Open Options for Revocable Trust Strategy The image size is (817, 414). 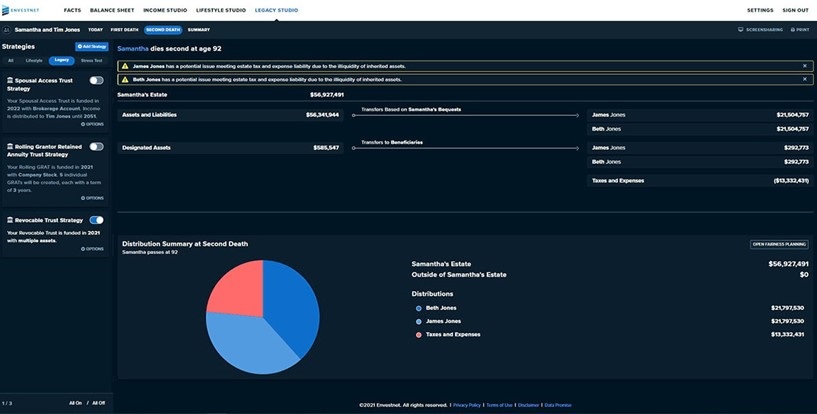click(92, 249)
